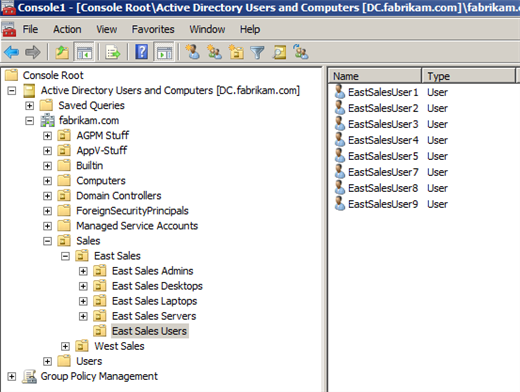Expand Saved Queries node
The image size is (520, 392).
pos(30,106)
